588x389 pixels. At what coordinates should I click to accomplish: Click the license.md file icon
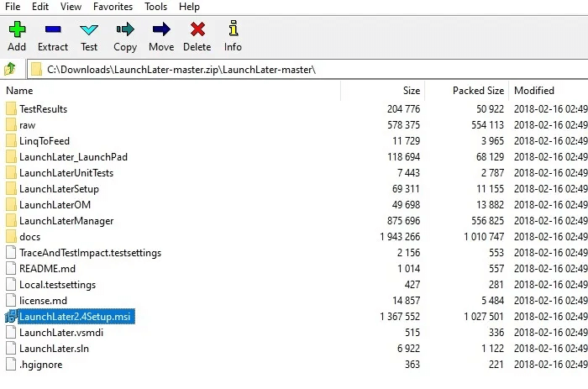(11, 301)
